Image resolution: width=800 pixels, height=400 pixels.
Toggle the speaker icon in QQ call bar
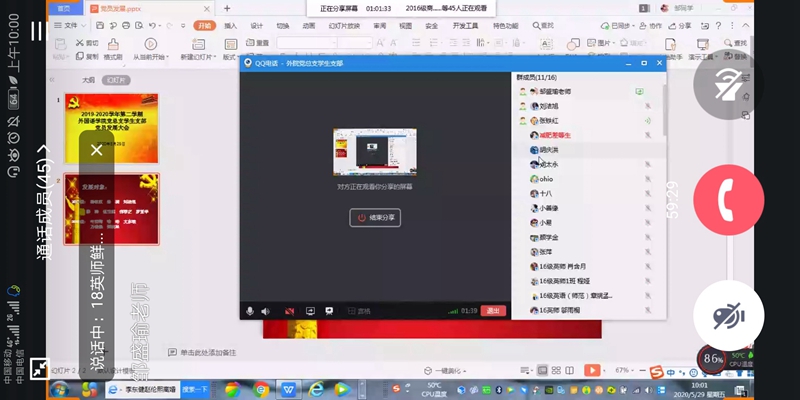267,311
